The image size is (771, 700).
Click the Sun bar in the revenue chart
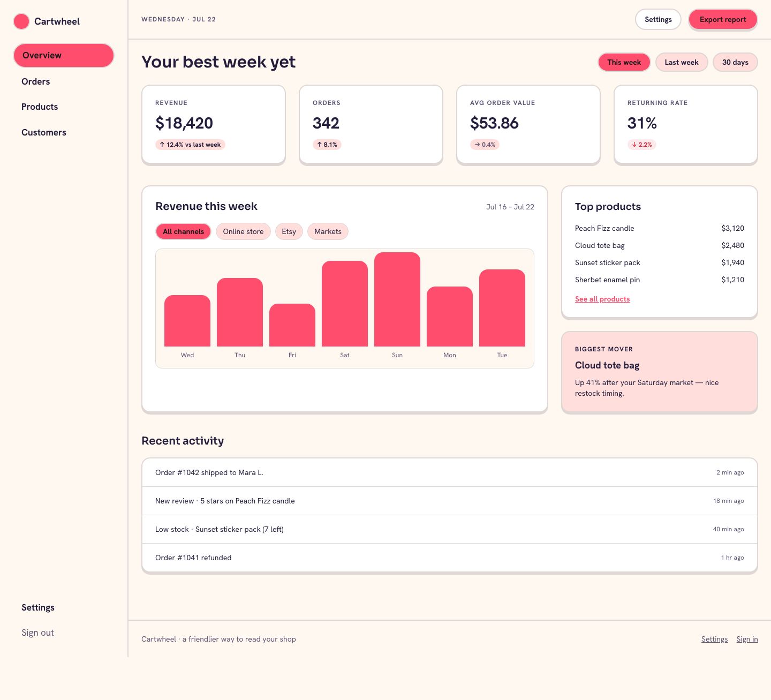pos(397,299)
